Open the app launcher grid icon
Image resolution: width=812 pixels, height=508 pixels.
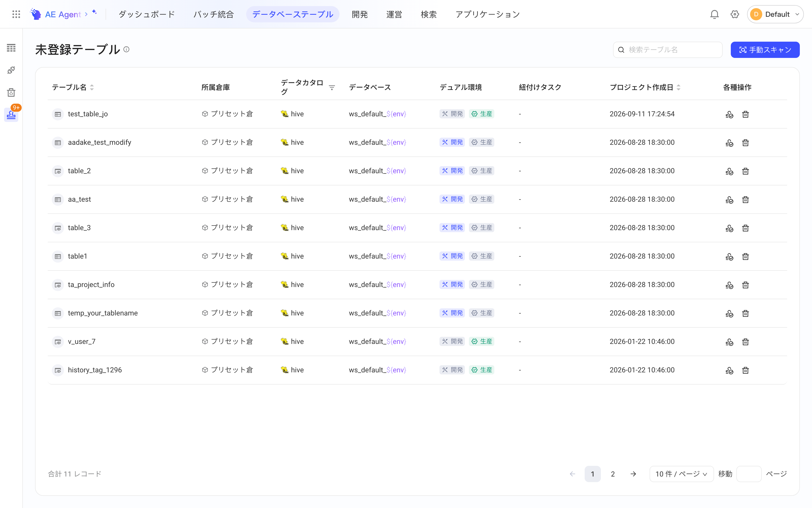point(16,14)
